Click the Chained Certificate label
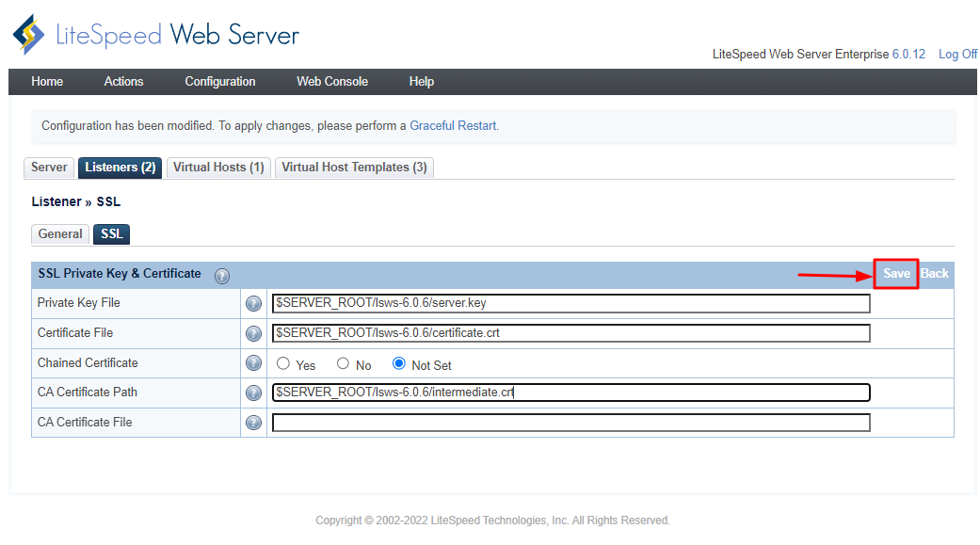Image resolution: width=980 pixels, height=545 pixels. [88, 362]
